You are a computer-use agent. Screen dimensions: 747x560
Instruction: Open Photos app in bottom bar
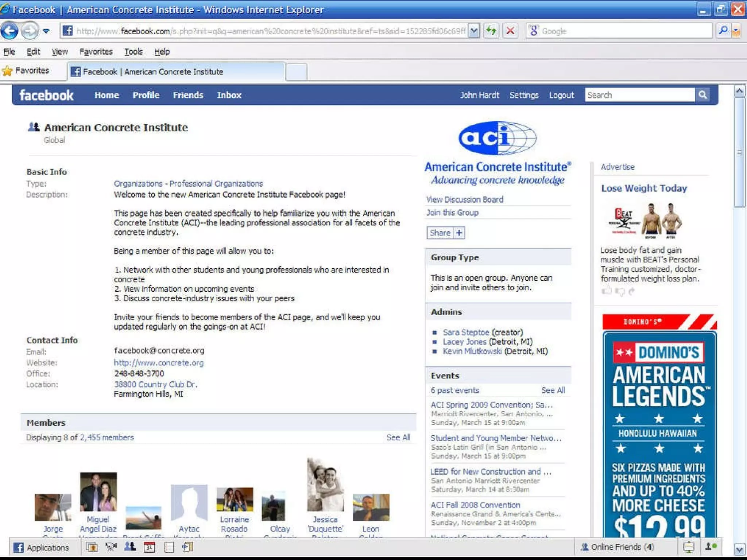(x=92, y=547)
